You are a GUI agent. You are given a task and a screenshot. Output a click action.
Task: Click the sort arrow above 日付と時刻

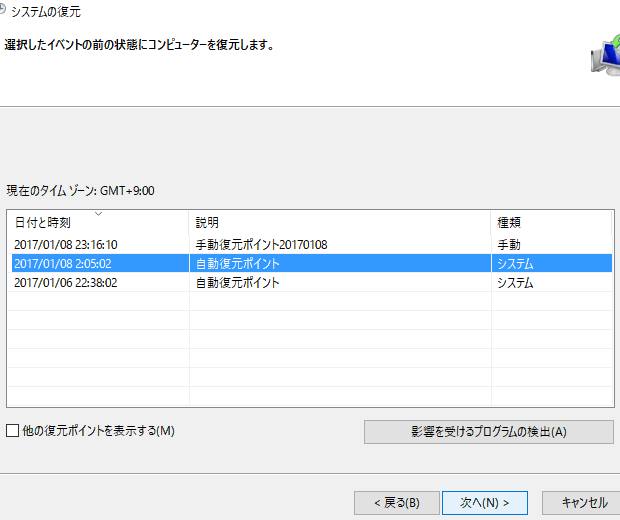pos(98,213)
